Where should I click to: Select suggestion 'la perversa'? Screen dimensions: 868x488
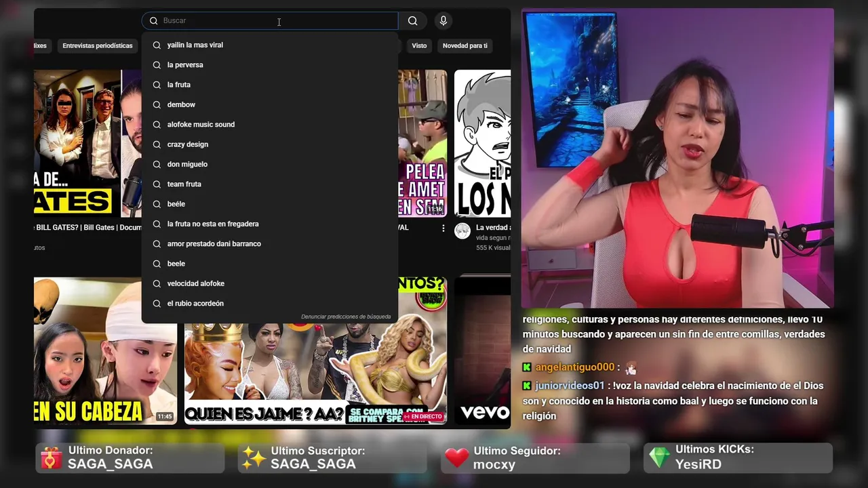270,65
